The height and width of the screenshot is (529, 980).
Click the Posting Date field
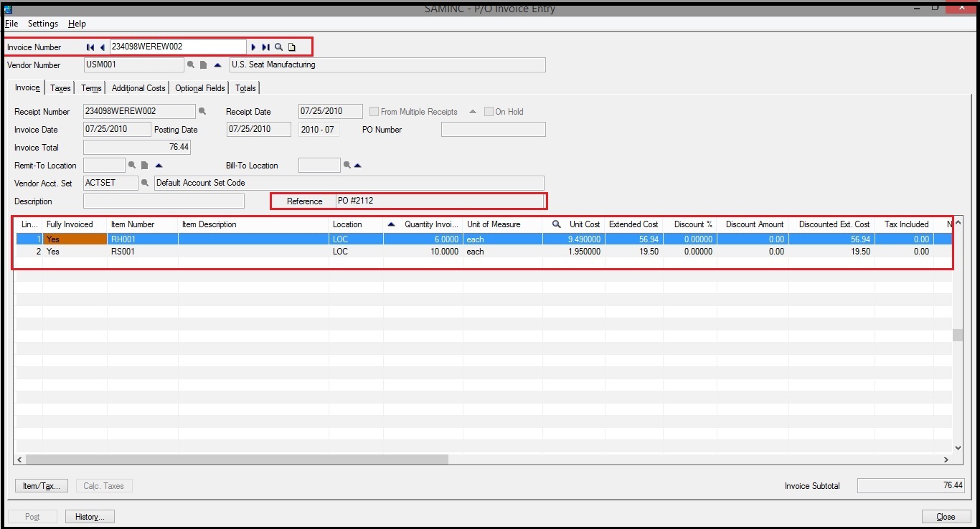pos(259,130)
